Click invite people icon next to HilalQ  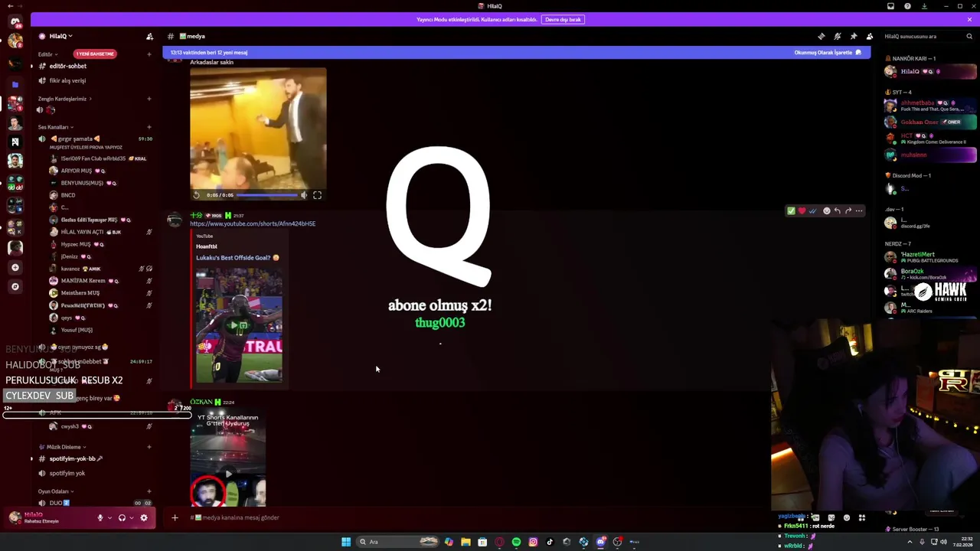coord(150,36)
